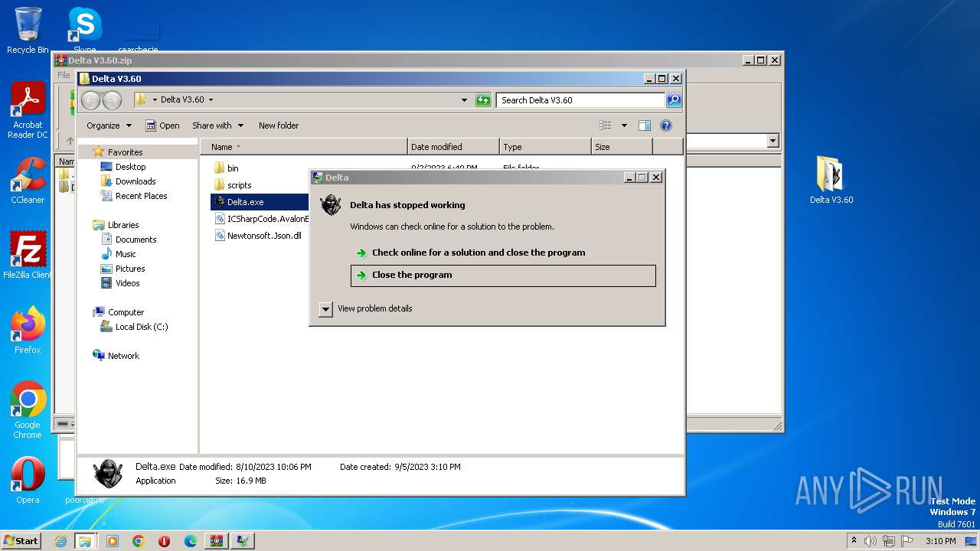Open Google Chrome desktop shortcut
Image resolution: width=980 pixels, height=551 pixels.
coord(28,409)
